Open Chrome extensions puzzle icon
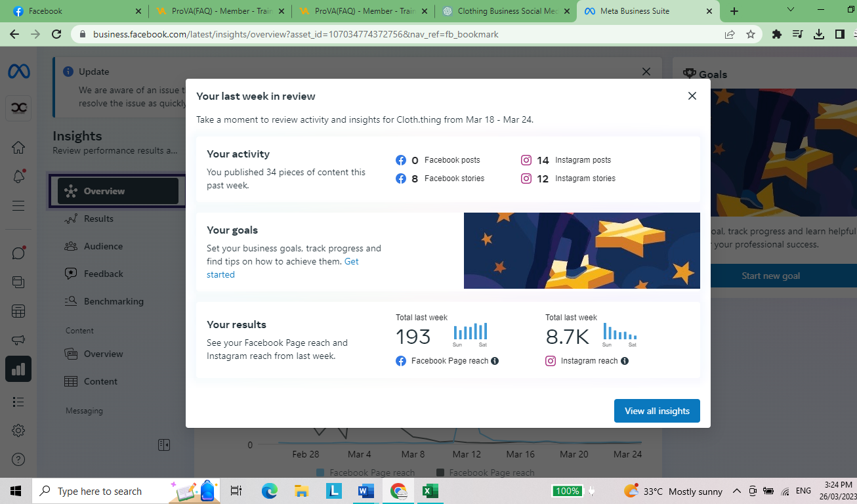This screenshot has width=857, height=504. pos(777,34)
